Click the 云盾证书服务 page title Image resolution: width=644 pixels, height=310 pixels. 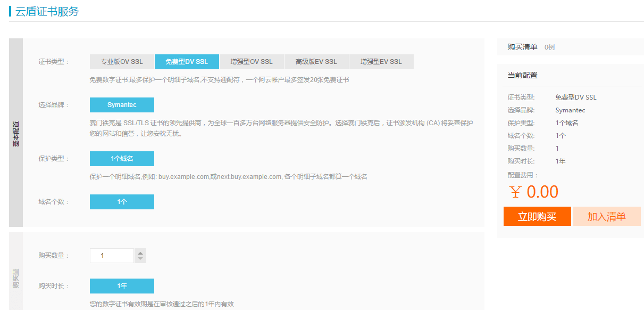click(x=47, y=11)
